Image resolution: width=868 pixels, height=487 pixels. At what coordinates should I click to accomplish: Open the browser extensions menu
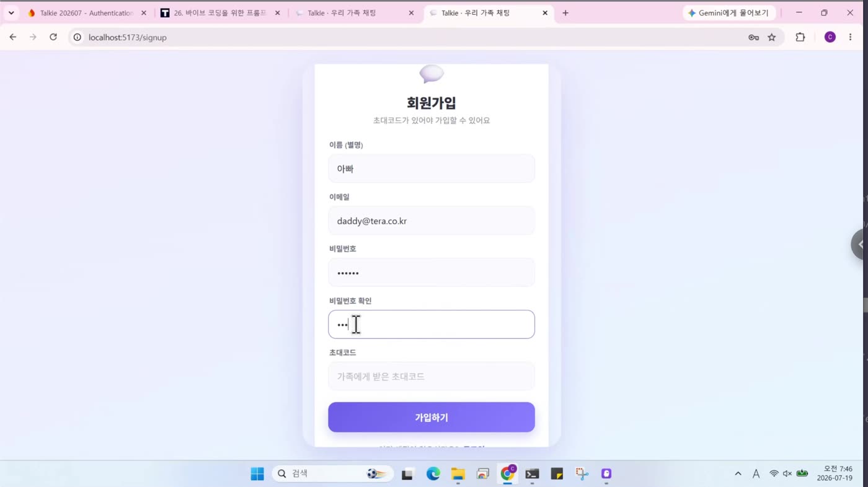pyautogui.click(x=800, y=37)
